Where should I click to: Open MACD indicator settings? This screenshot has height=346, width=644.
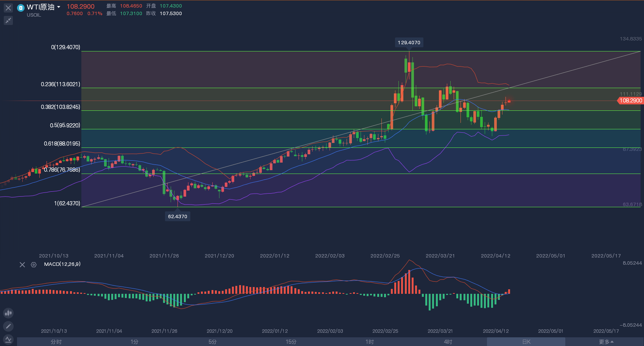click(34, 265)
